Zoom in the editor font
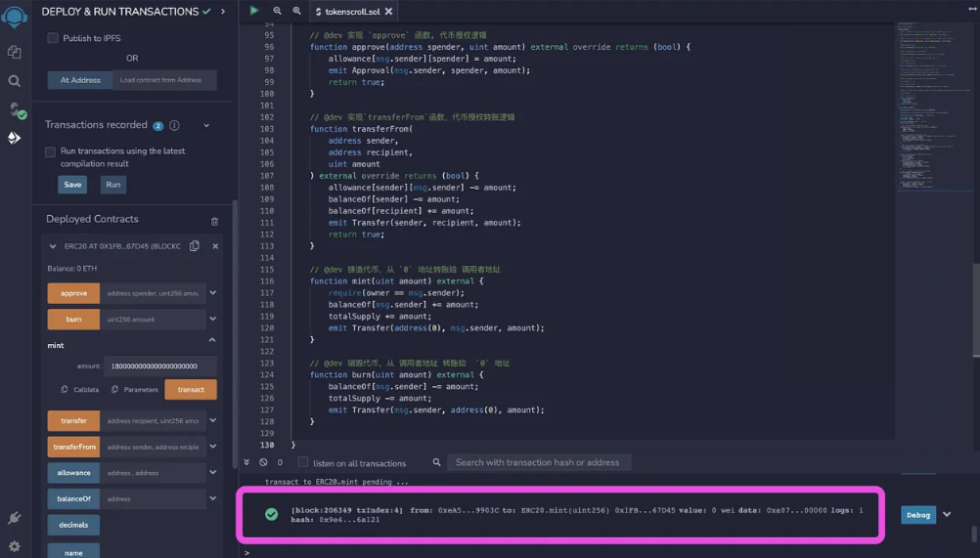Screen dimensions: 980x558 pos(297,11)
